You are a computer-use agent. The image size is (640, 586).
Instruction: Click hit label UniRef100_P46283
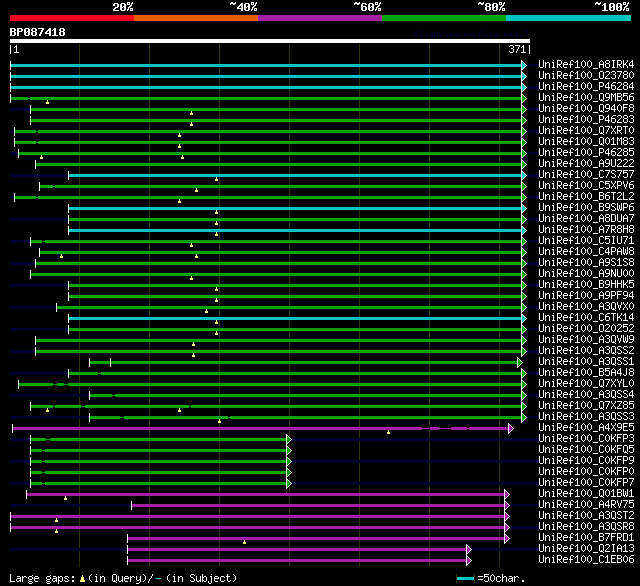586,120
